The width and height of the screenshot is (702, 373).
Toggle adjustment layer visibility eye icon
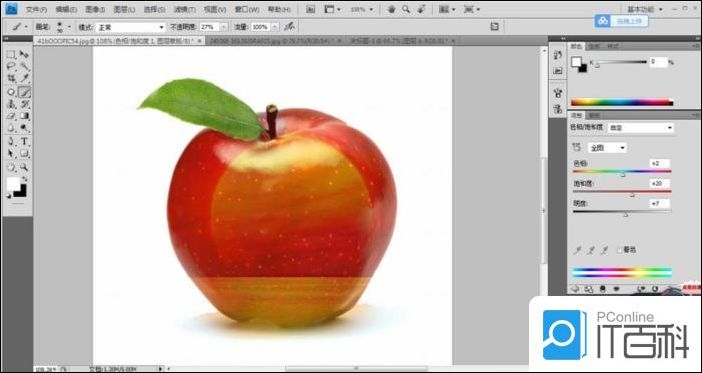[616, 289]
